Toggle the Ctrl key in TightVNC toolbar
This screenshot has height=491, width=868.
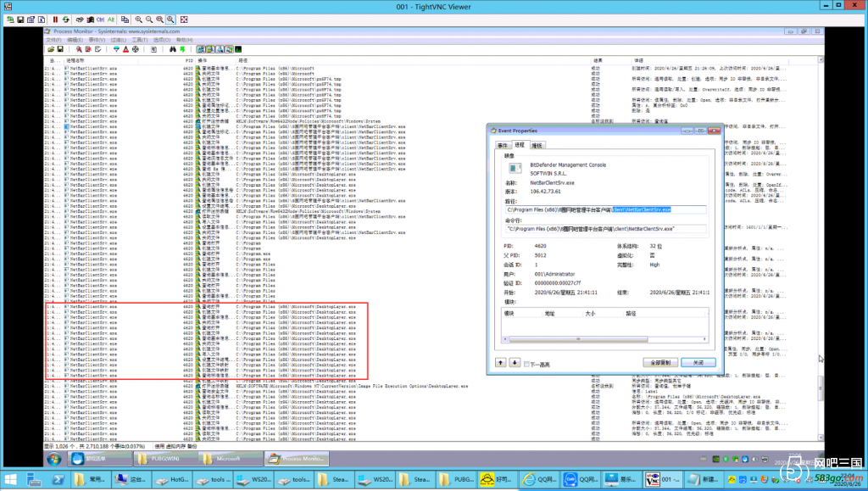(x=100, y=20)
